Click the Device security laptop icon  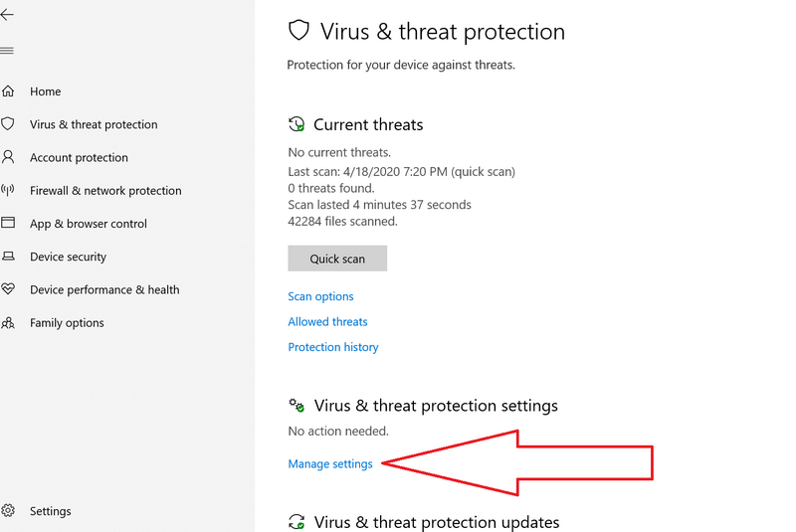(8, 257)
